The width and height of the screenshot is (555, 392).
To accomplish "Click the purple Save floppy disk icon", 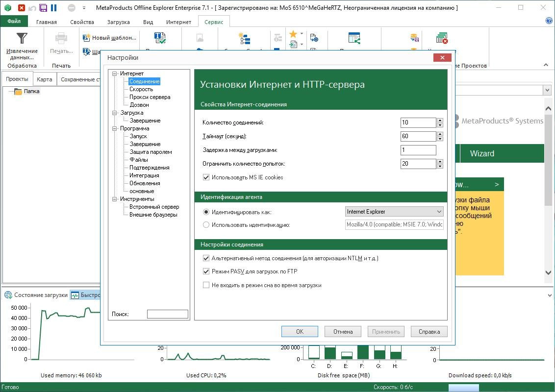I will click(x=43, y=7).
